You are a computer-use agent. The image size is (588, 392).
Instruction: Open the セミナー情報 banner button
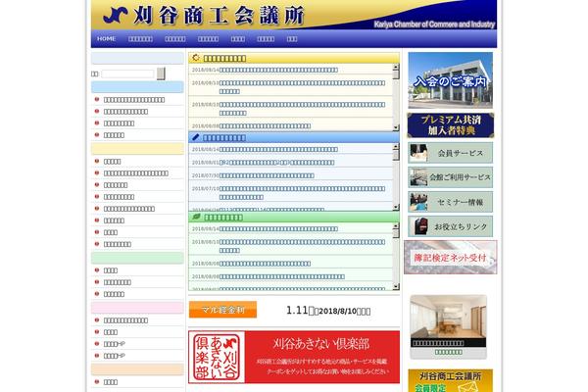451,202
